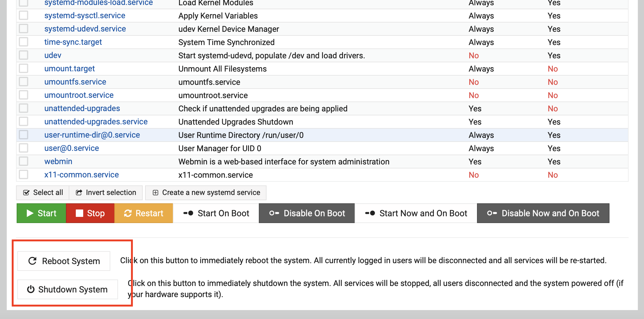Click Invert selection button

pos(106,193)
